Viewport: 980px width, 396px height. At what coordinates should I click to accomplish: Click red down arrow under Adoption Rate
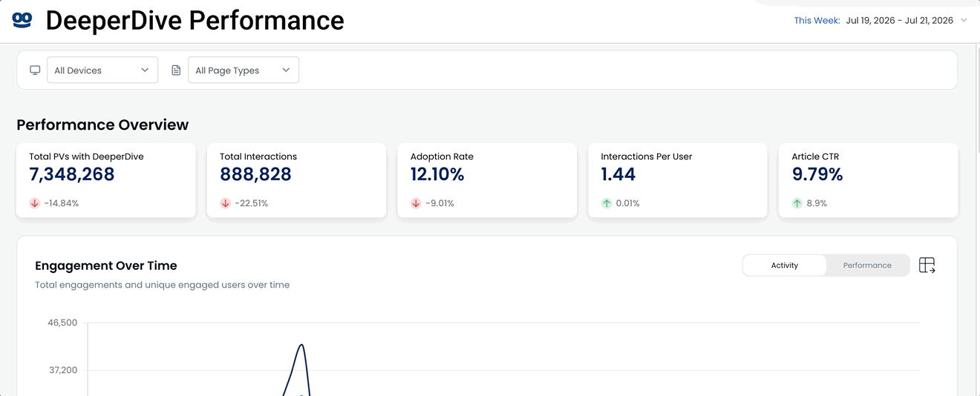[416, 203]
